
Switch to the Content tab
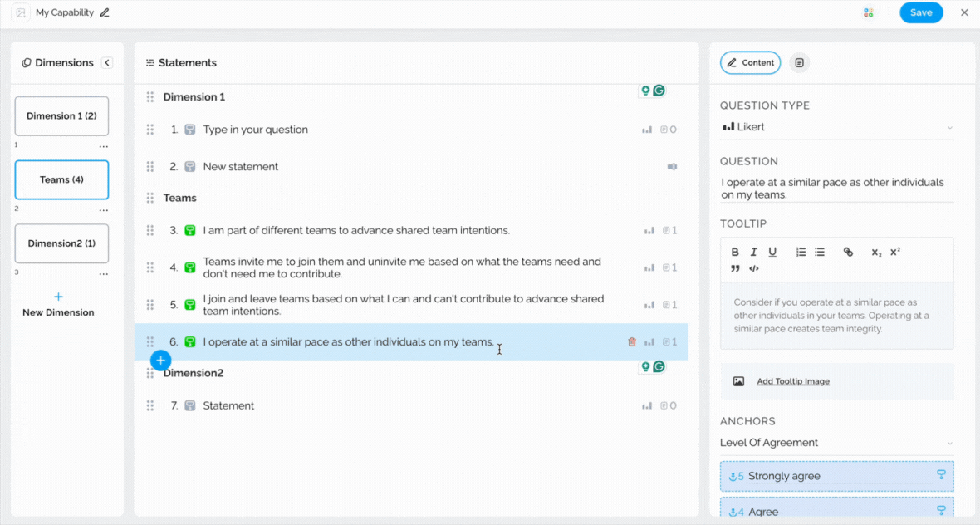(x=750, y=63)
